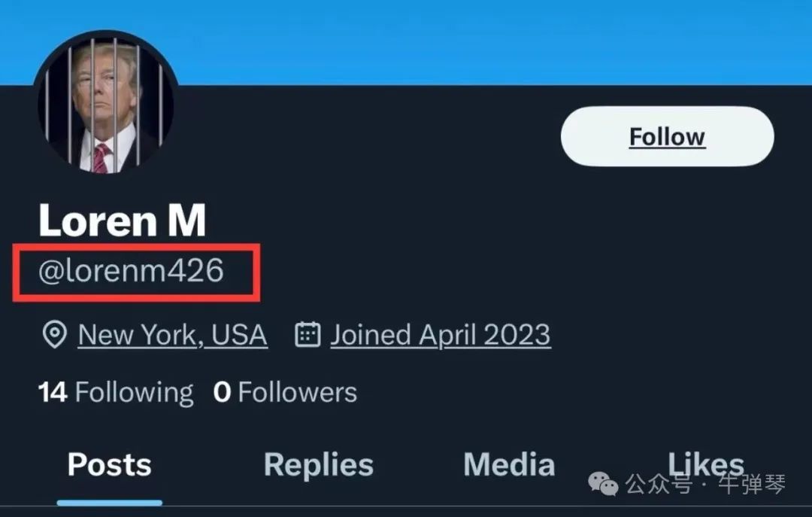Show the Media tab

tap(509, 465)
